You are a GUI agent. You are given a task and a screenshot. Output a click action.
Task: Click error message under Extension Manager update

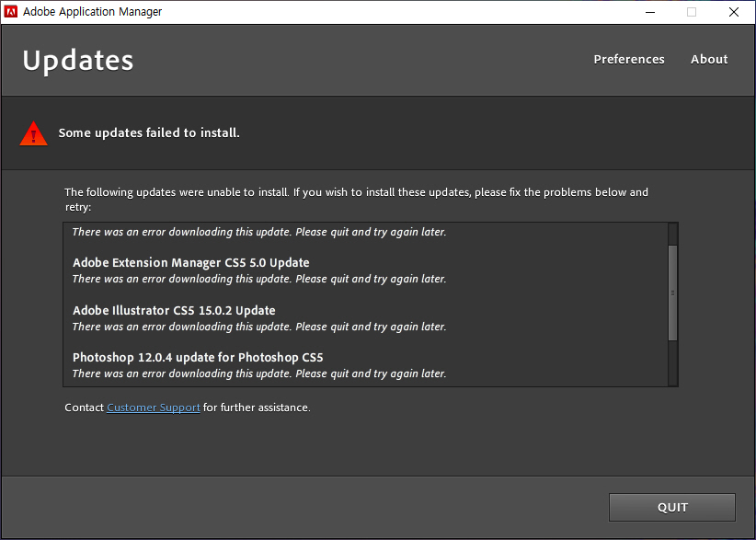click(x=259, y=279)
